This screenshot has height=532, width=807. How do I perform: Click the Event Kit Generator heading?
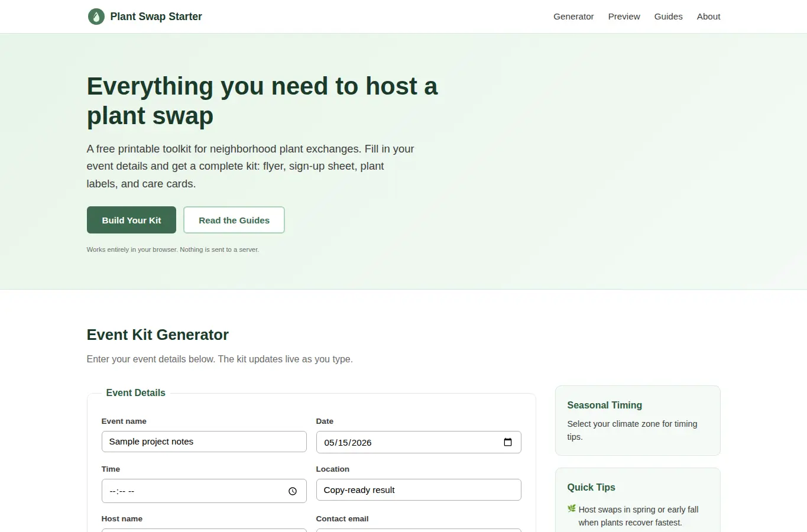pos(158,335)
